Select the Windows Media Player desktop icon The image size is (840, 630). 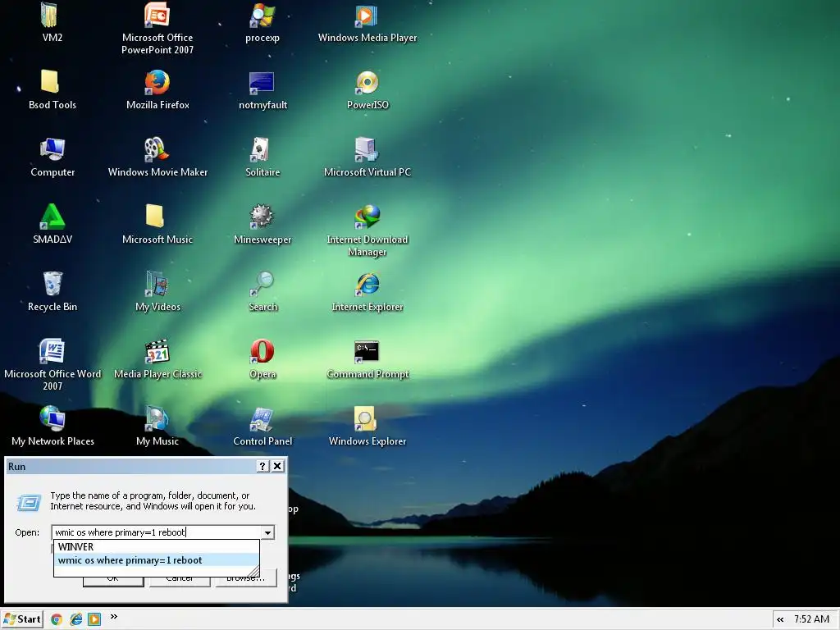[x=367, y=15]
